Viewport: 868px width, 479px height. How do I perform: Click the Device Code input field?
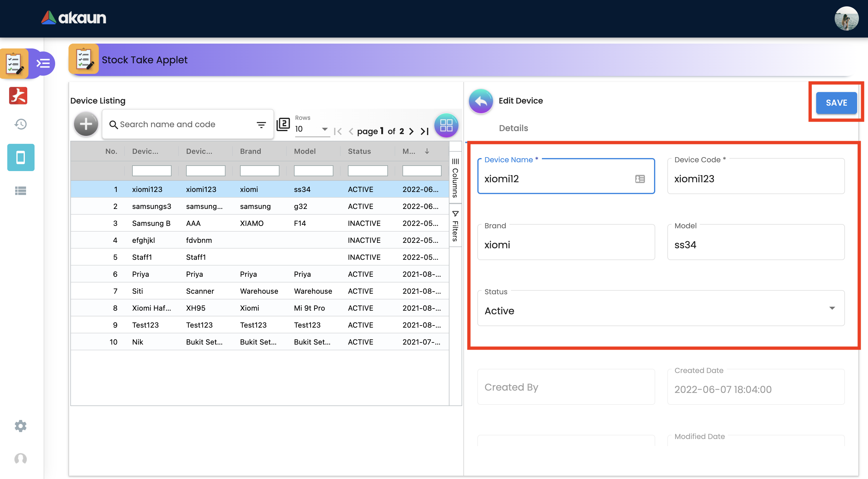click(x=756, y=179)
